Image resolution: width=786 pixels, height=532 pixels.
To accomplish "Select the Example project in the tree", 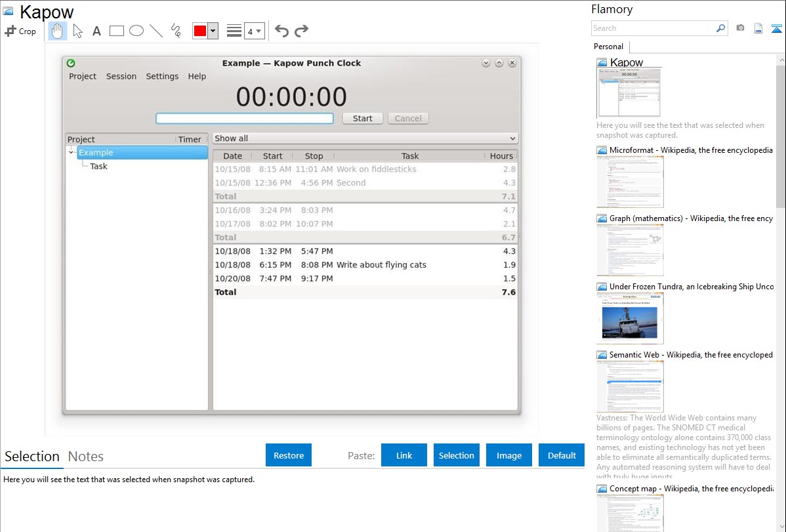I will (x=142, y=152).
